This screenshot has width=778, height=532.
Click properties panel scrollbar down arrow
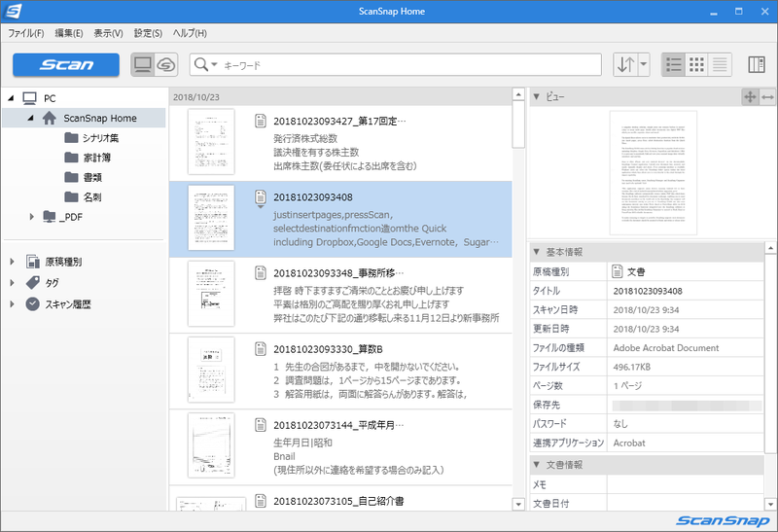pyautogui.click(x=770, y=504)
